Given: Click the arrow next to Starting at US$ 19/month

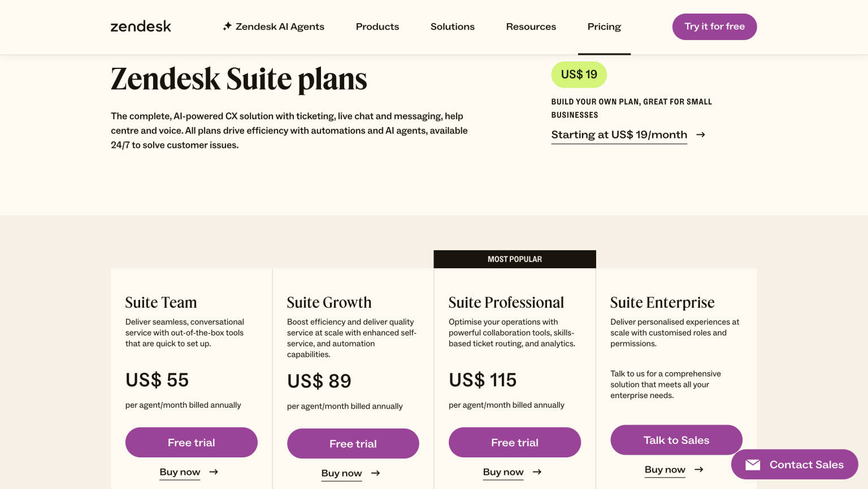Looking at the screenshot, I should pos(701,134).
